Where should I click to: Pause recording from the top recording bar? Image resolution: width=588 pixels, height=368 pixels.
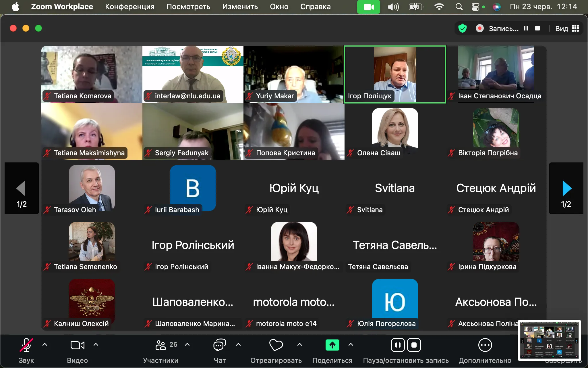tap(526, 28)
